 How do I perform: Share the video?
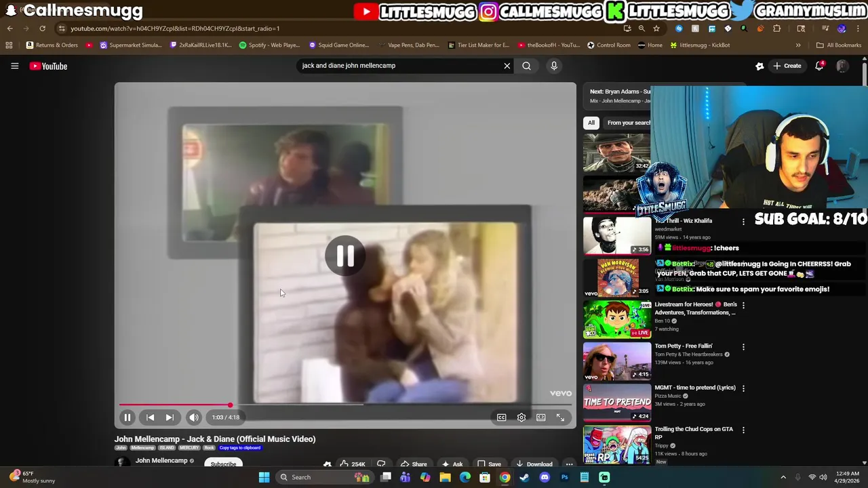(x=413, y=464)
